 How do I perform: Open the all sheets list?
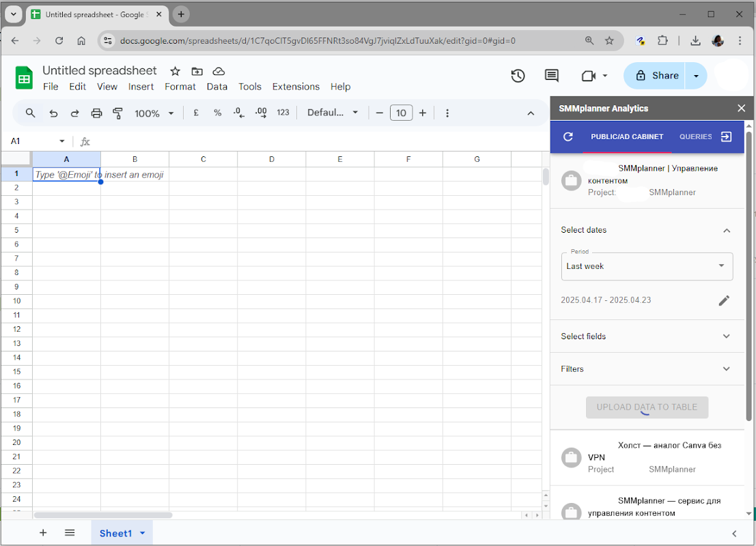[x=70, y=532]
